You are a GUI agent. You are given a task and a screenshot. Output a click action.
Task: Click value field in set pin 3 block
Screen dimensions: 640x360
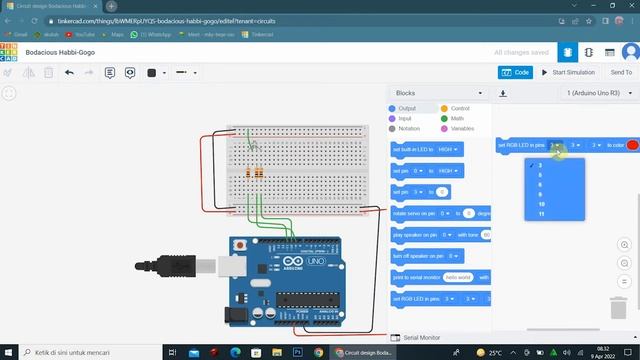[442, 192]
